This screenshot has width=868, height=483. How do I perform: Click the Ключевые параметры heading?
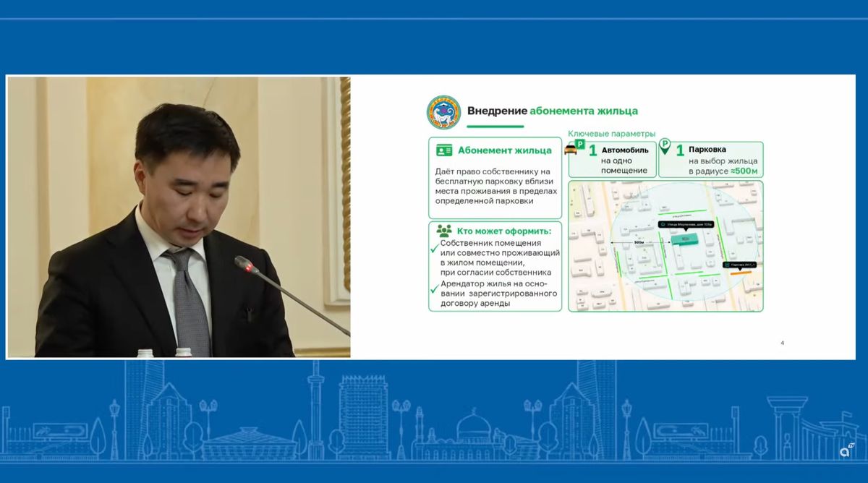coord(611,134)
